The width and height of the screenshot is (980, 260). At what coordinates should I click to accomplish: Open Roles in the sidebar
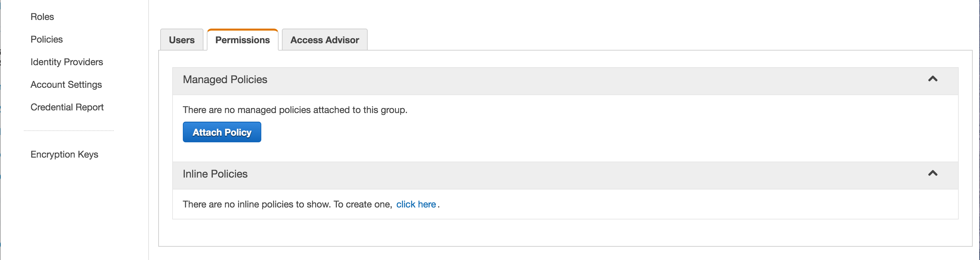click(x=42, y=17)
